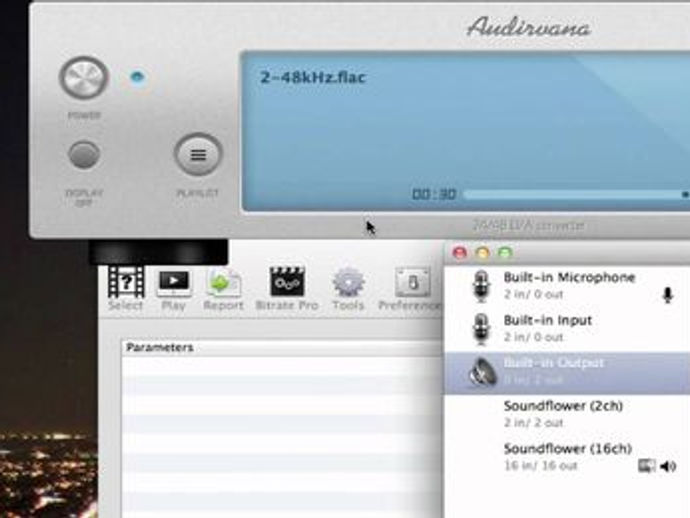
Task: Open the Report toolbar icon
Action: tap(224, 283)
